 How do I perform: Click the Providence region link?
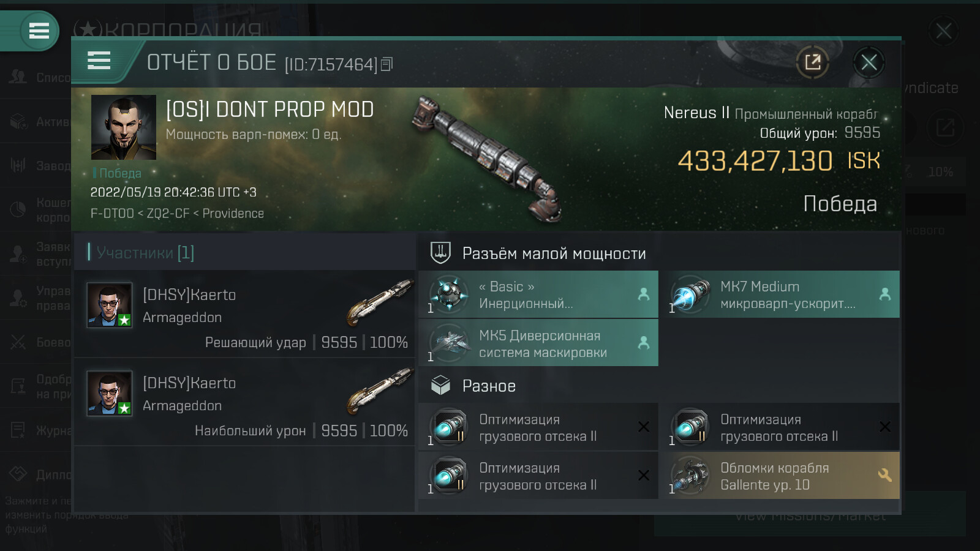(x=233, y=214)
